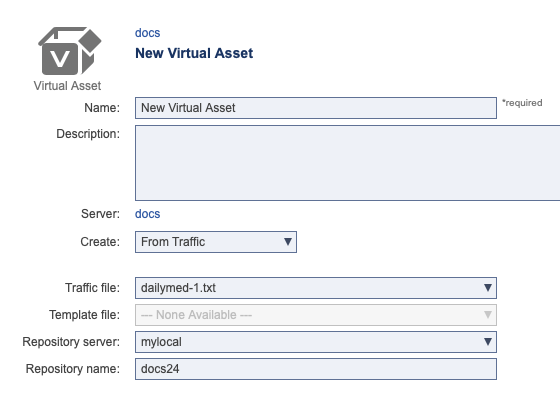Click inside the Description text area
The height and width of the screenshot is (400, 560).
coord(348,163)
